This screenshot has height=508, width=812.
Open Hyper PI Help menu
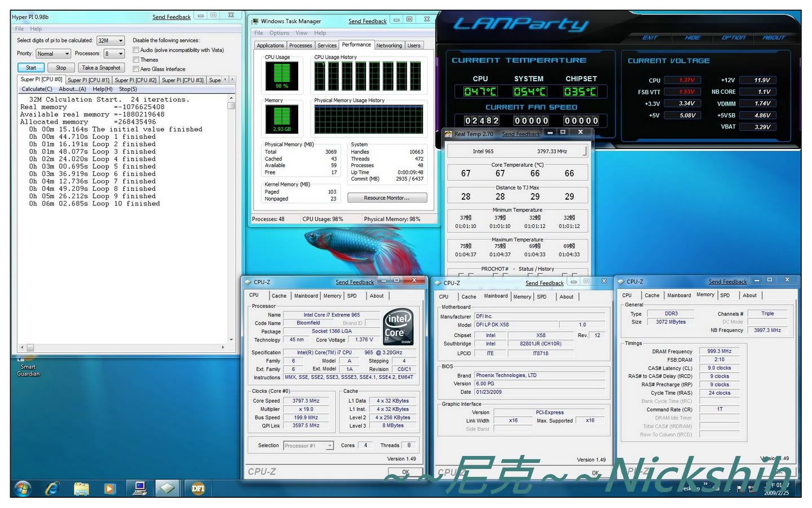coord(36,28)
